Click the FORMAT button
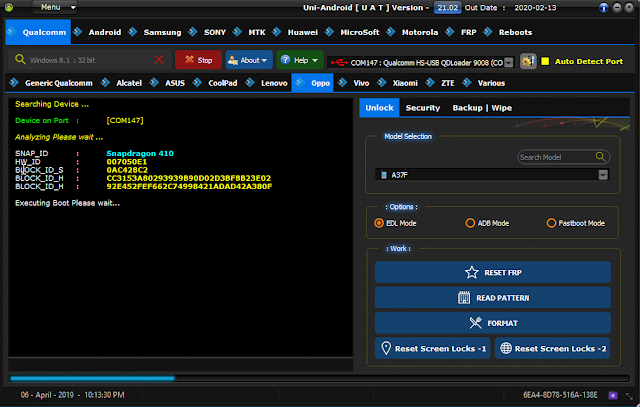 [493, 323]
